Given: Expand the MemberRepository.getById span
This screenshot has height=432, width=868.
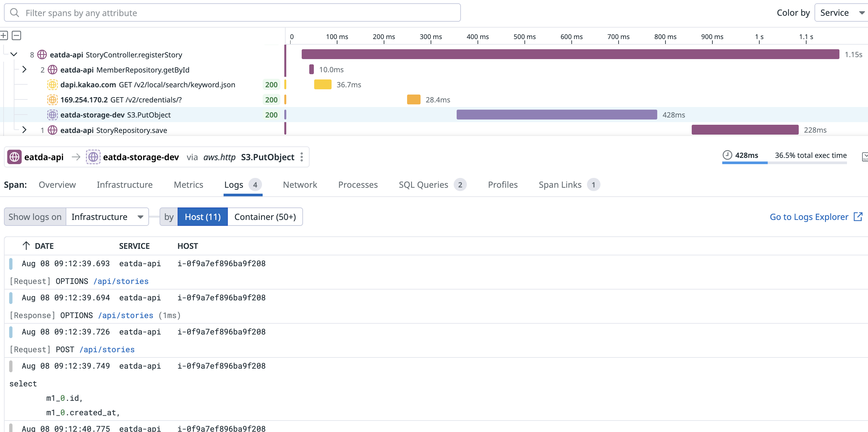Looking at the screenshot, I should coord(24,70).
